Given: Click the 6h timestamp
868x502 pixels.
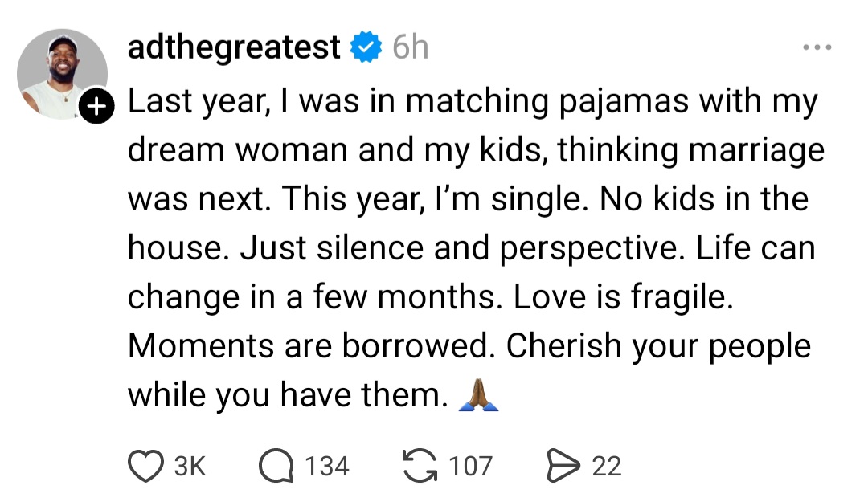Looking at the screenshot, I should pyautogui.click(x=410, y=48).
